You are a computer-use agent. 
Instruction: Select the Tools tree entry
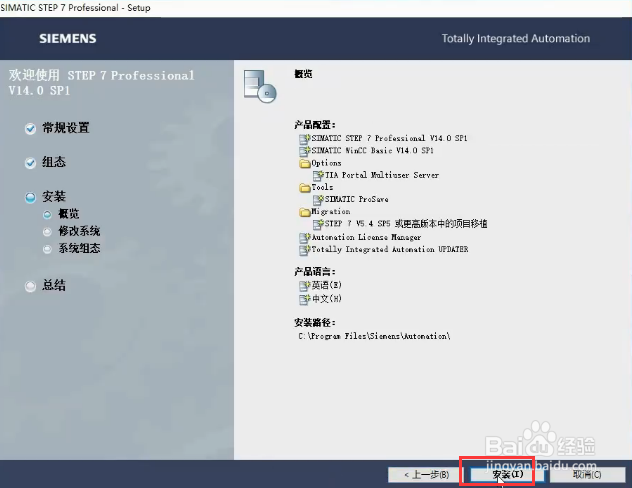(322, 187)
